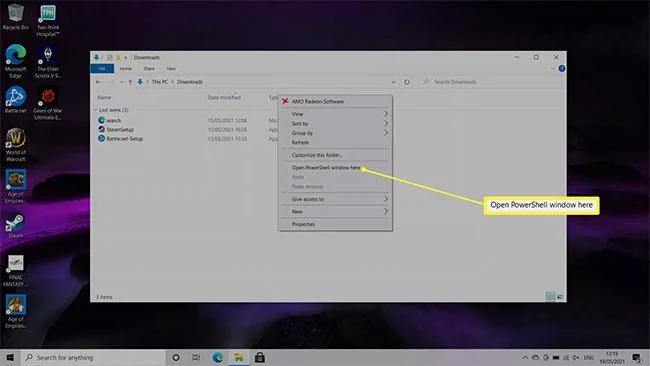Open the View ribbon tab
The image size is (650, 366).
point(171,68)
